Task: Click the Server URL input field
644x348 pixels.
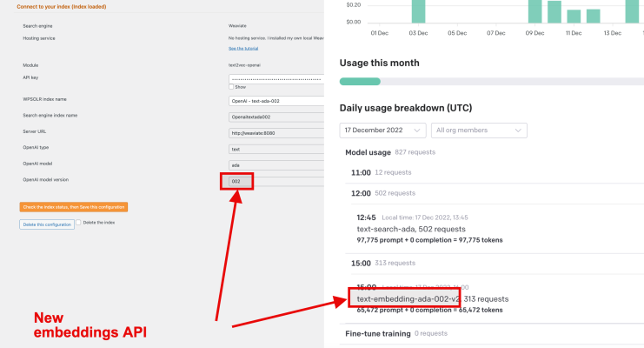Action: pos(276,133)
